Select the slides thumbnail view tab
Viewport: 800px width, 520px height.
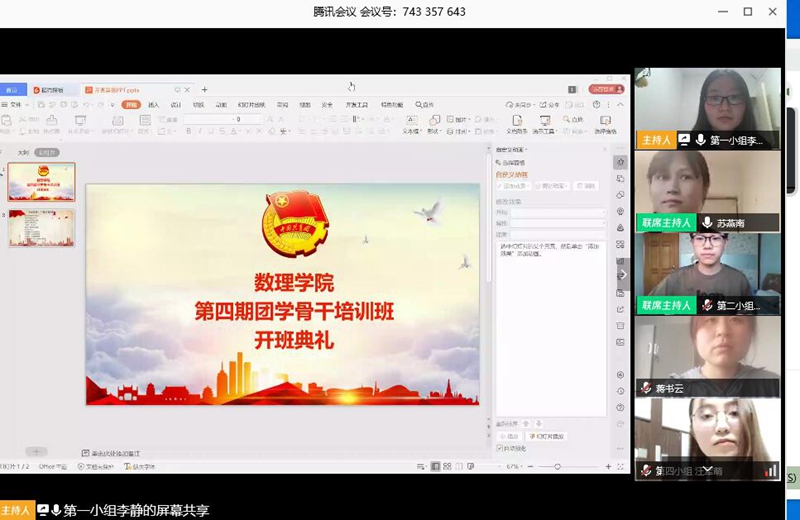tap(46, 152)
